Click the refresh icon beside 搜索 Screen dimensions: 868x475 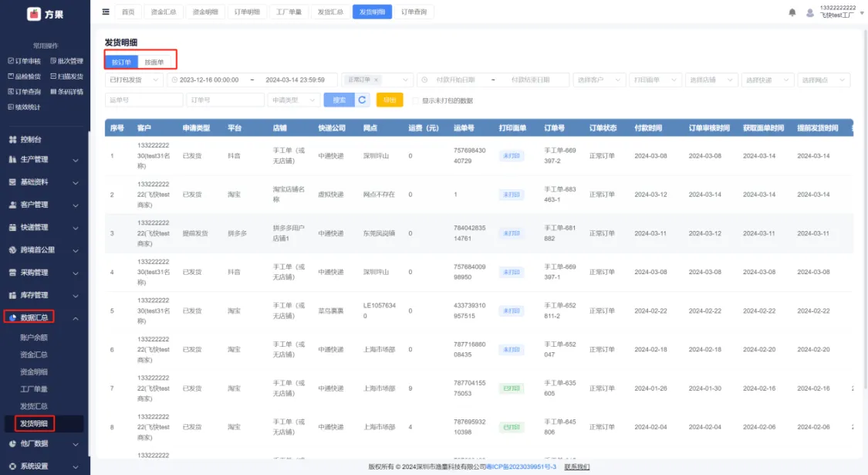(x=363, y=100)
